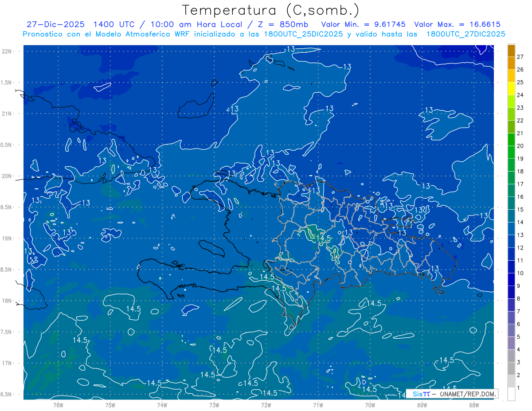Screen dimensions: 532x411
Task: Click the yellow legend swatch between 24 and 25
Action: tap(511, 89)
